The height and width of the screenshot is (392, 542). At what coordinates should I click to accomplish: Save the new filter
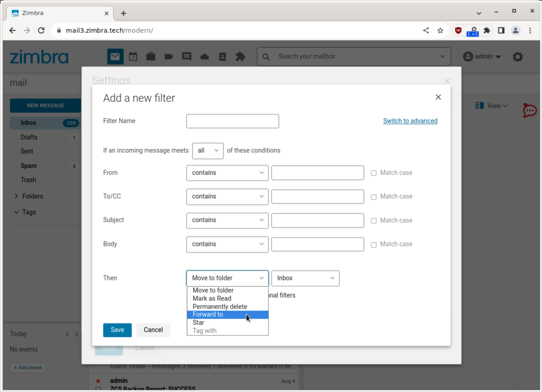pyautogui.click(x=117, y=330)
